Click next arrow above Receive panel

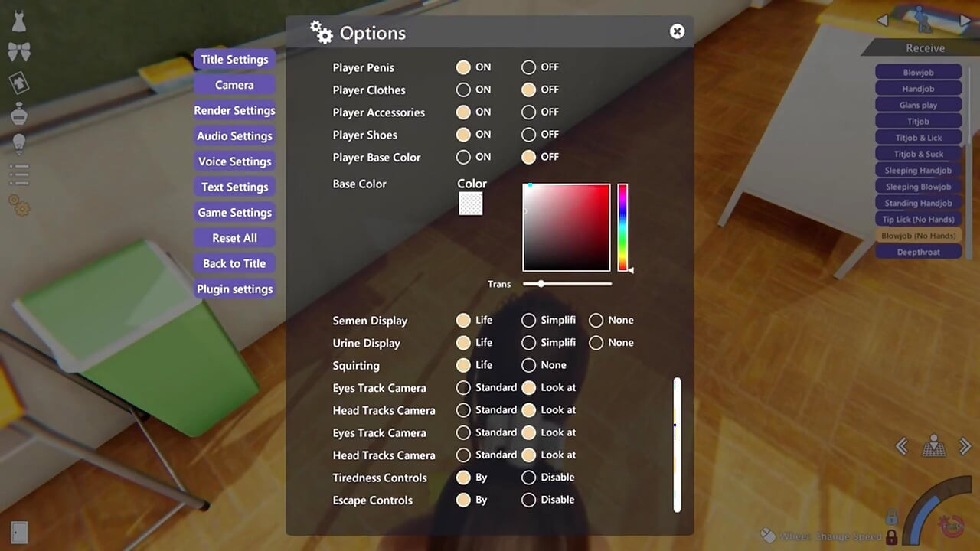965,21
